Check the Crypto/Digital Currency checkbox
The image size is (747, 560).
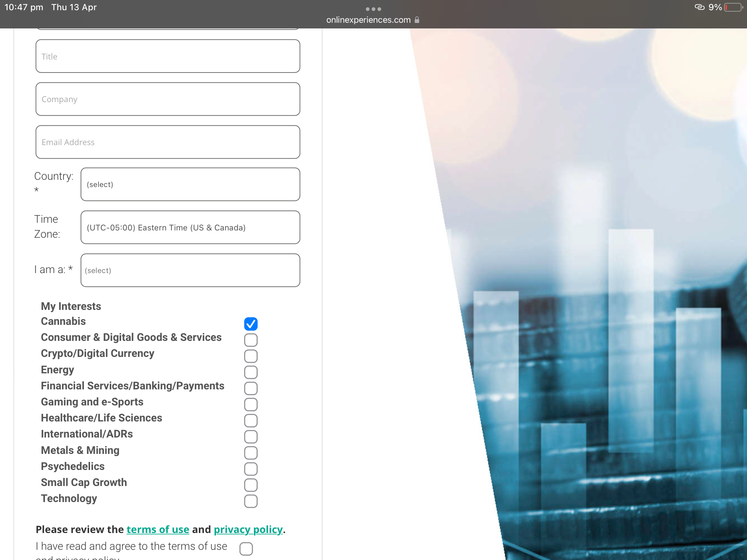coord(251,356)
